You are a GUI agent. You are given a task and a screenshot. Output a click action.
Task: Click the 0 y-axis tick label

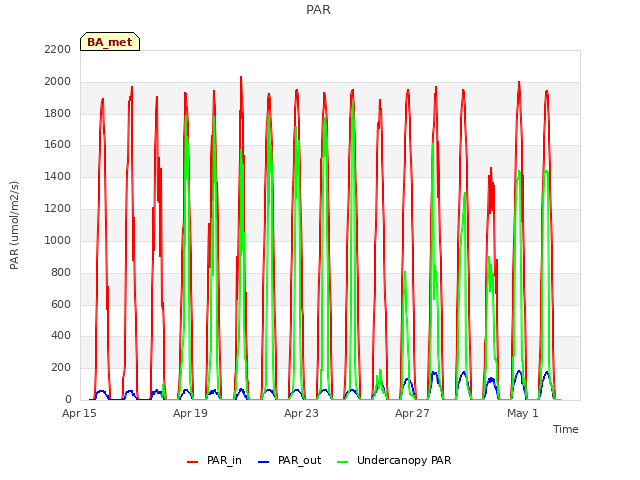68,400
